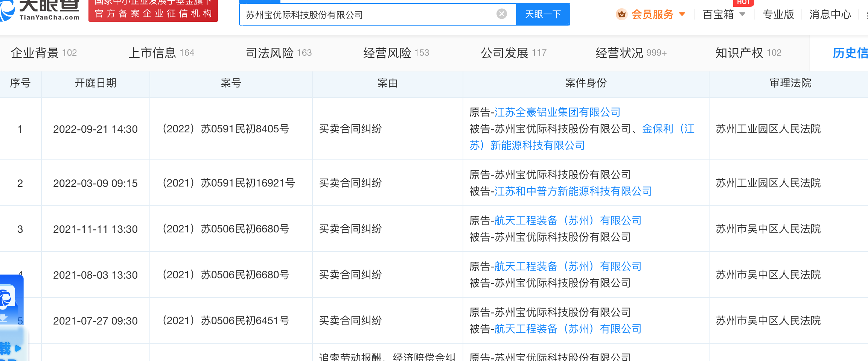Screen dimensions: 868x361
Task: Select hearing date 2022-09-21 14:30
Action: coord(96,129)
